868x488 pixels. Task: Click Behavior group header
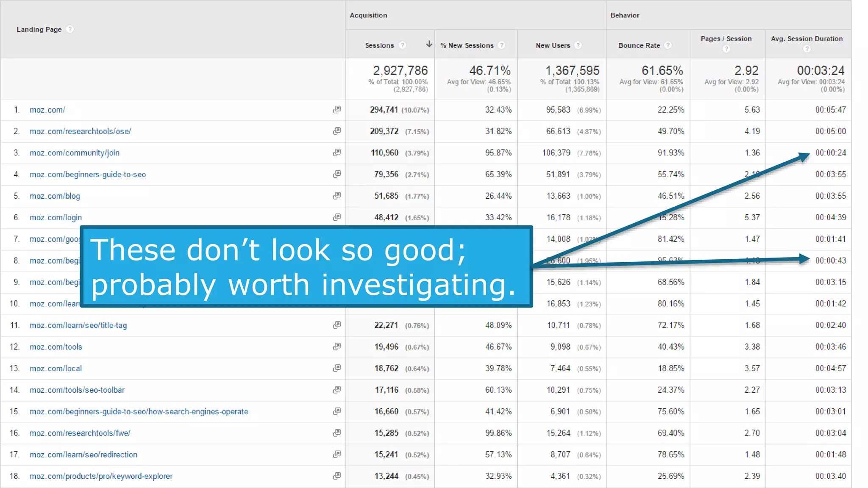tap(625, 15)
